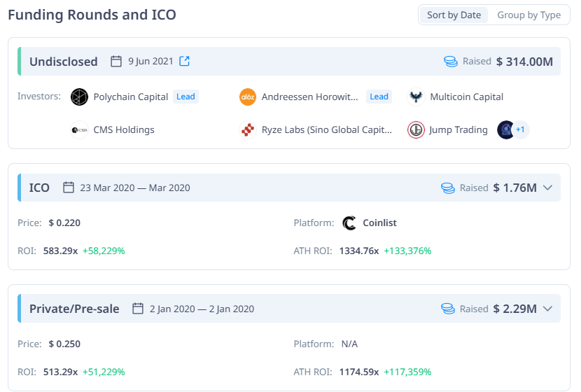Screen dimensions: 581x392
Task: Click the Undisclosed round header
Action: click(64, 62)
